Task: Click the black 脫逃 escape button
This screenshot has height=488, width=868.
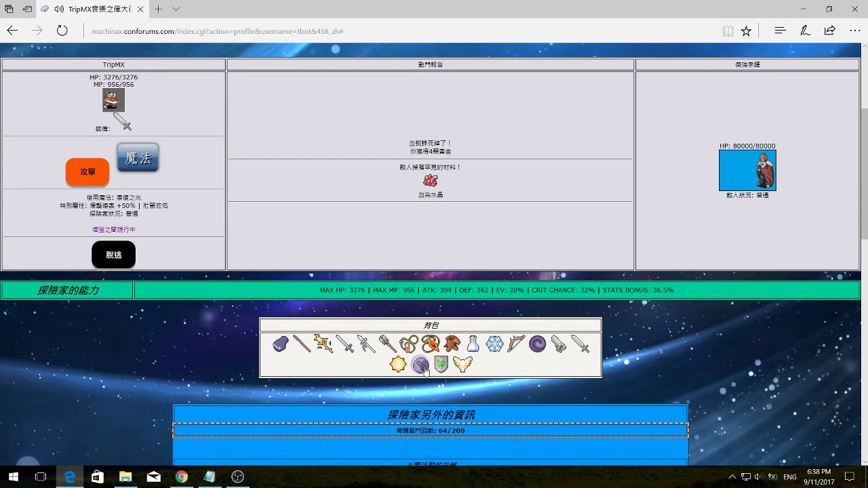Action: (113, 255)
